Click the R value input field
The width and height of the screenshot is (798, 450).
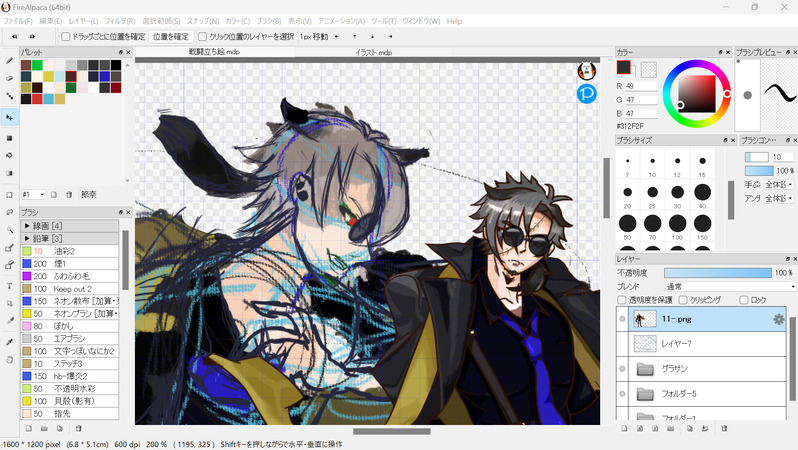click(x=641, y=86)
